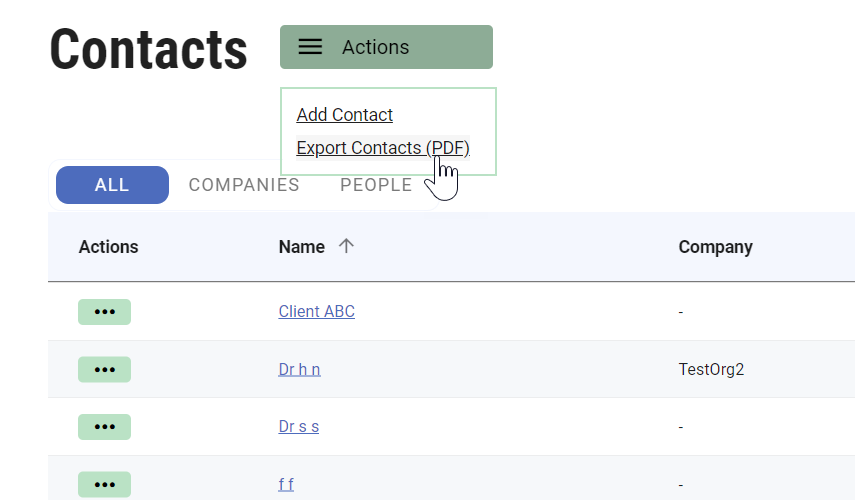This screenshot has width=855, height=500.
Task: Click the Contacts page heading
Action: tap(148, 48)
